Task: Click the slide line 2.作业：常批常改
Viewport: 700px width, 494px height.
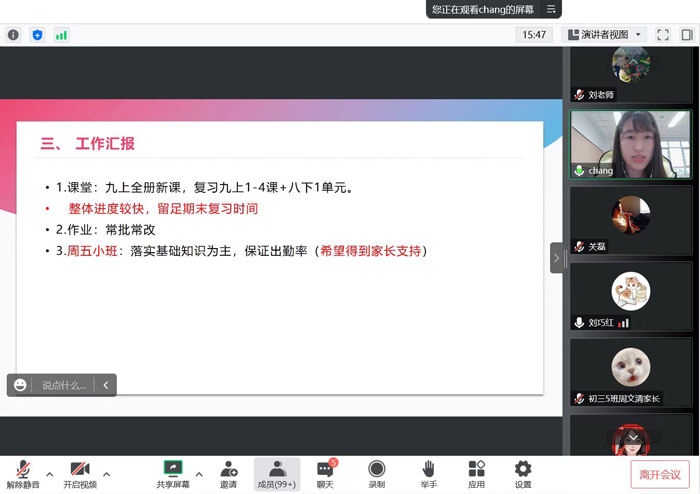Action: (105, 230)
